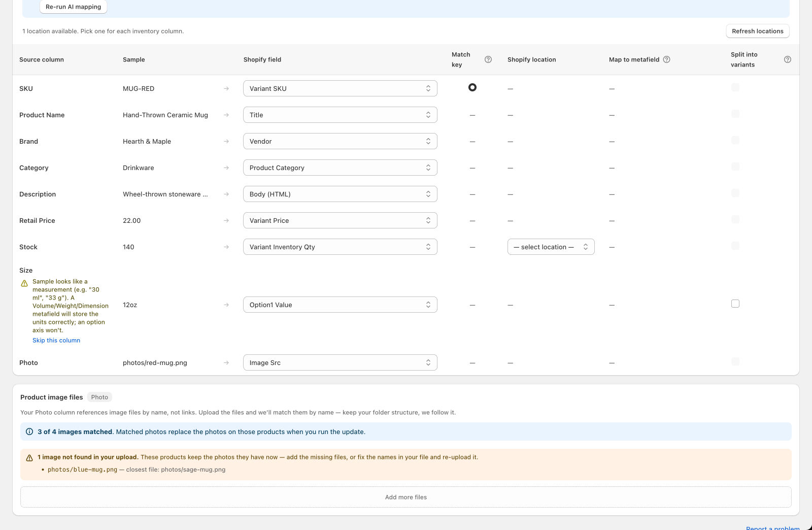The height and width of the screenshot is (530, 812).
Task: Open the Option1 Value dropdown
Action: point(340,305)
